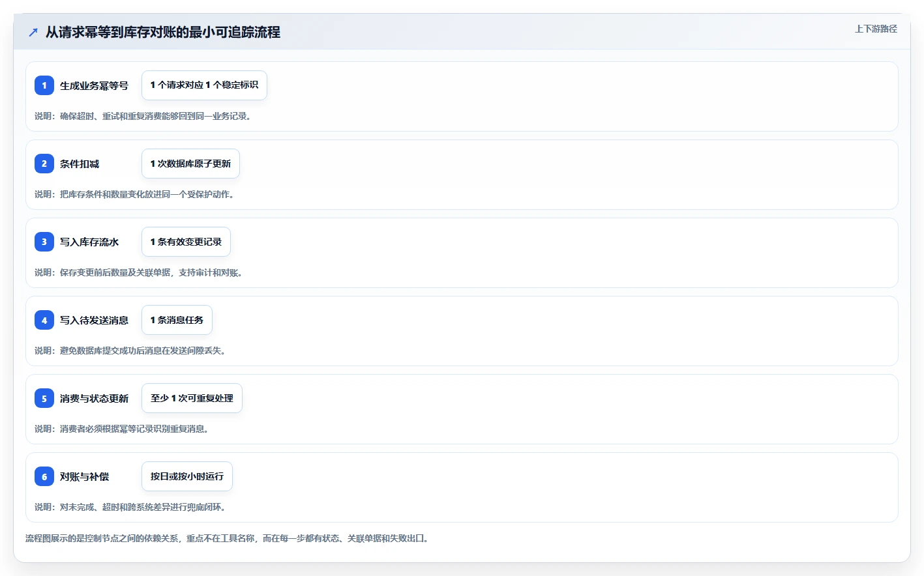The height and width of the screenshot is (576, 924).
Task: Click the step 3 number badge
Action: [44, 242]
